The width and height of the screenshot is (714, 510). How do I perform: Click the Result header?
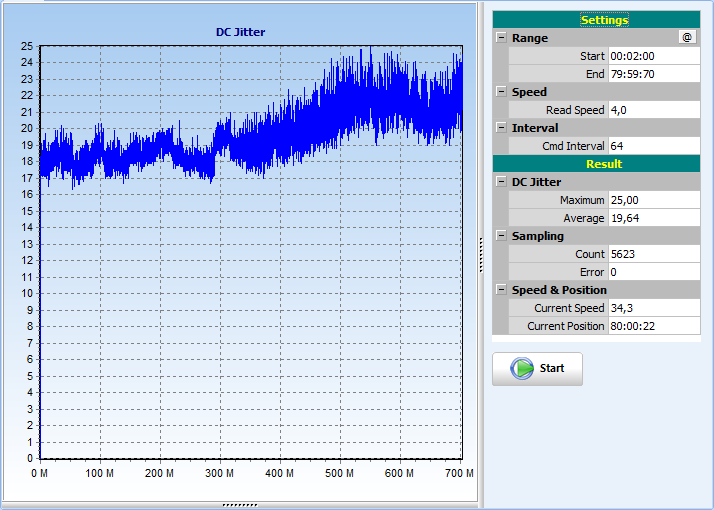(x=596, y=164)
